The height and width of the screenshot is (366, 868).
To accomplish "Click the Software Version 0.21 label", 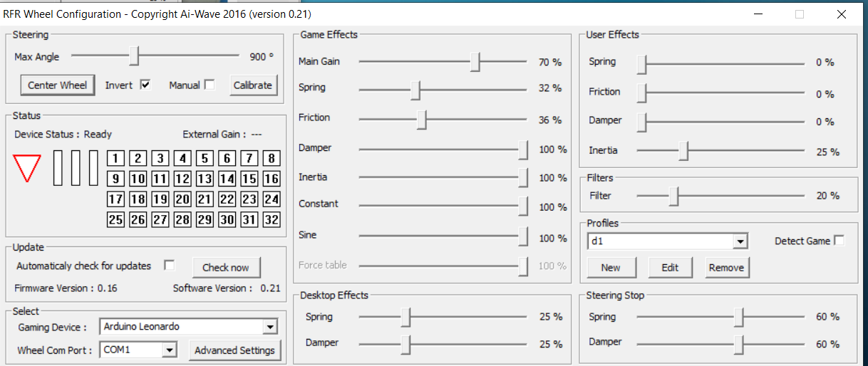I will 227,288.
